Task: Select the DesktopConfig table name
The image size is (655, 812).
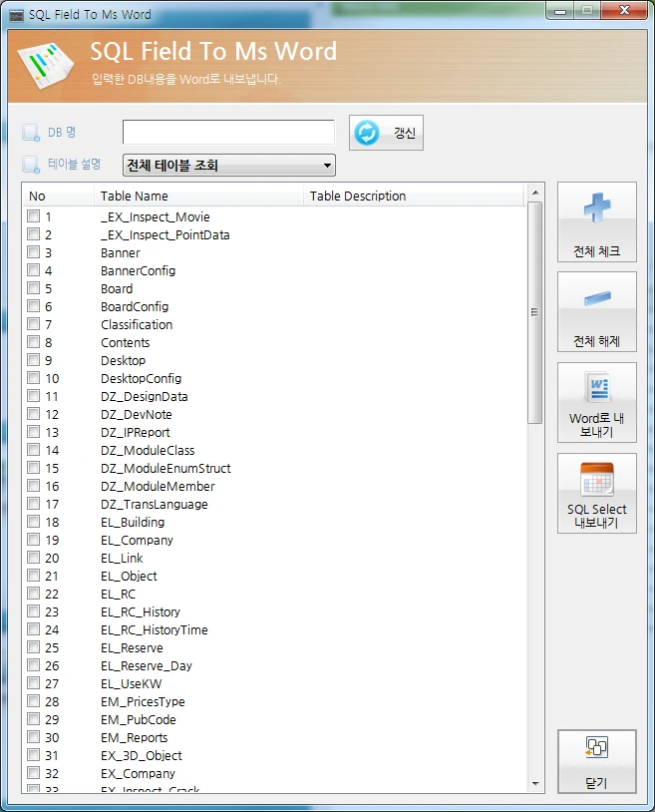Action: point(142,378)
